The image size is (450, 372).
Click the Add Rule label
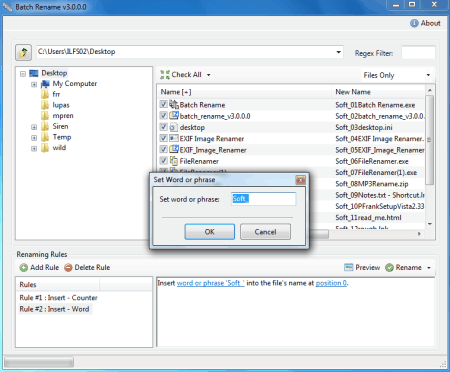pyautogui.click(x=44, y=268)
